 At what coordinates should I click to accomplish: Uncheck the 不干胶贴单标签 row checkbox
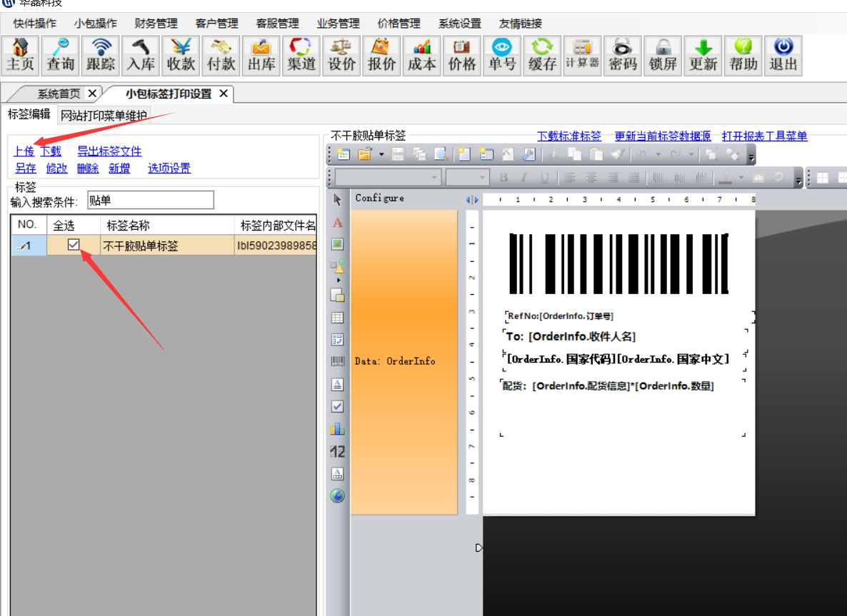coord(74,246)
